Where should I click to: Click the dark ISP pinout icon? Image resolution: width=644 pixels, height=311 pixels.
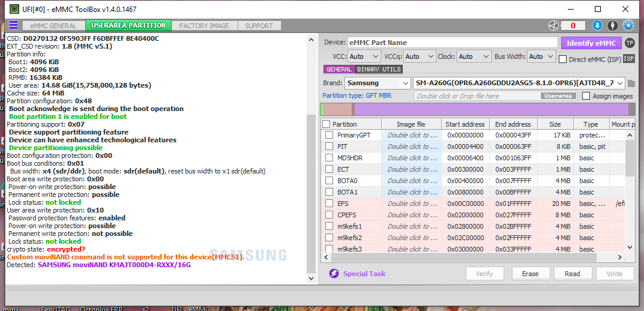point(629,59)
